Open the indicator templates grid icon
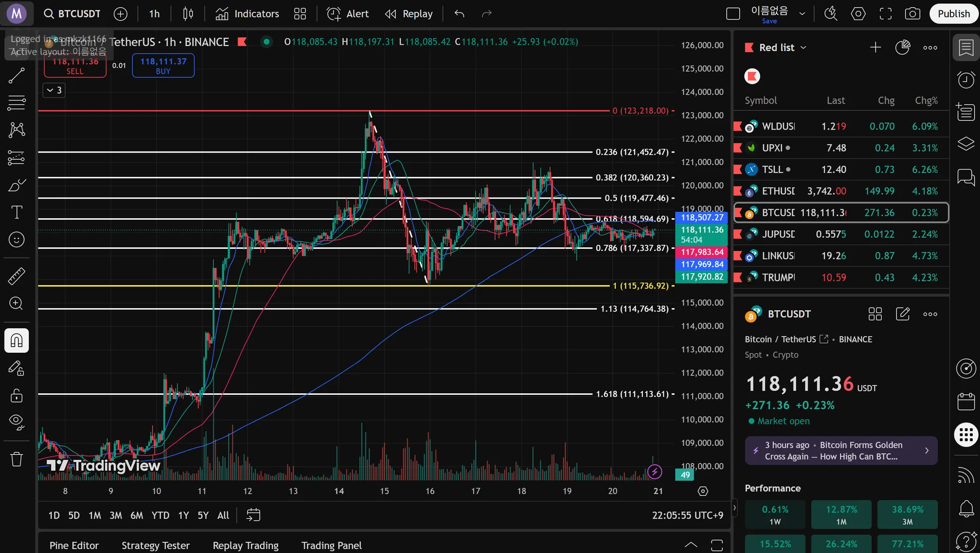Viewport: 980px width, 553px height. coord(300,14)
